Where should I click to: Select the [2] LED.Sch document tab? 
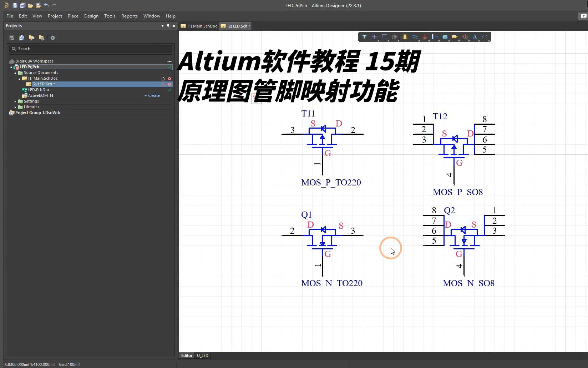click(235, 26)
